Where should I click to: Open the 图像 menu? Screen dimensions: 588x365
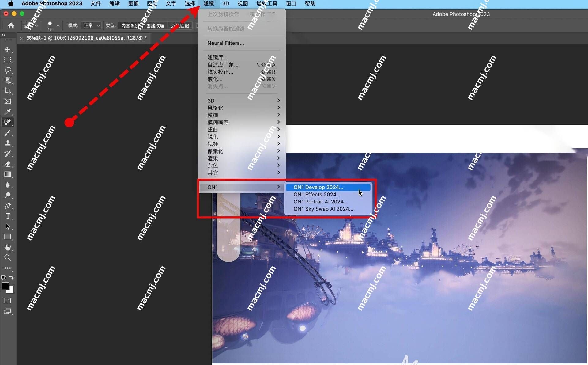click(x=134, y=4)
